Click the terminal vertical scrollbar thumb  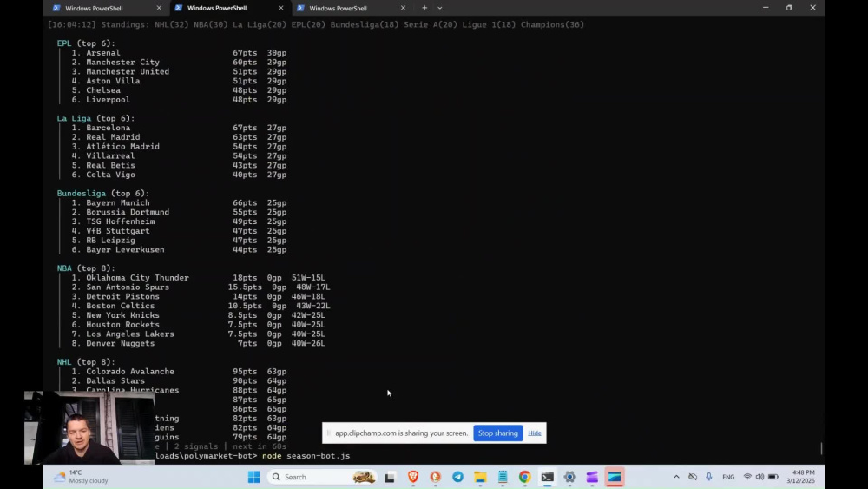point(821,448)
